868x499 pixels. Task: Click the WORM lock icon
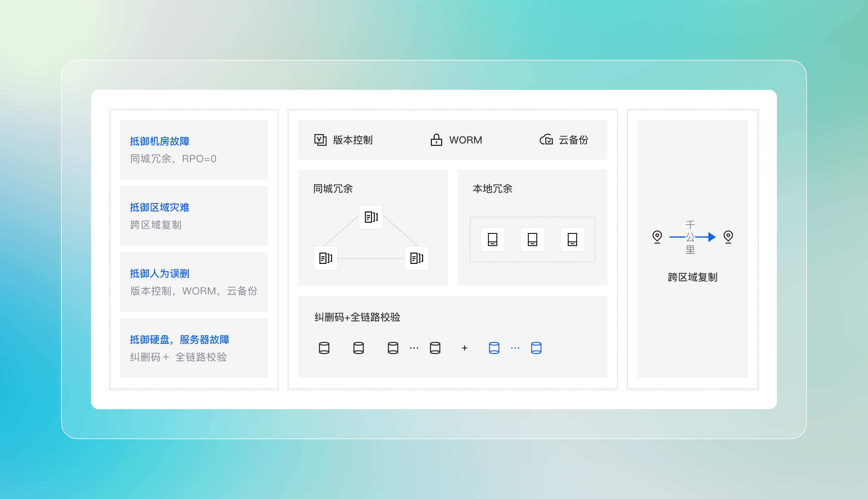pyautogui.click(x=436, y=140)
